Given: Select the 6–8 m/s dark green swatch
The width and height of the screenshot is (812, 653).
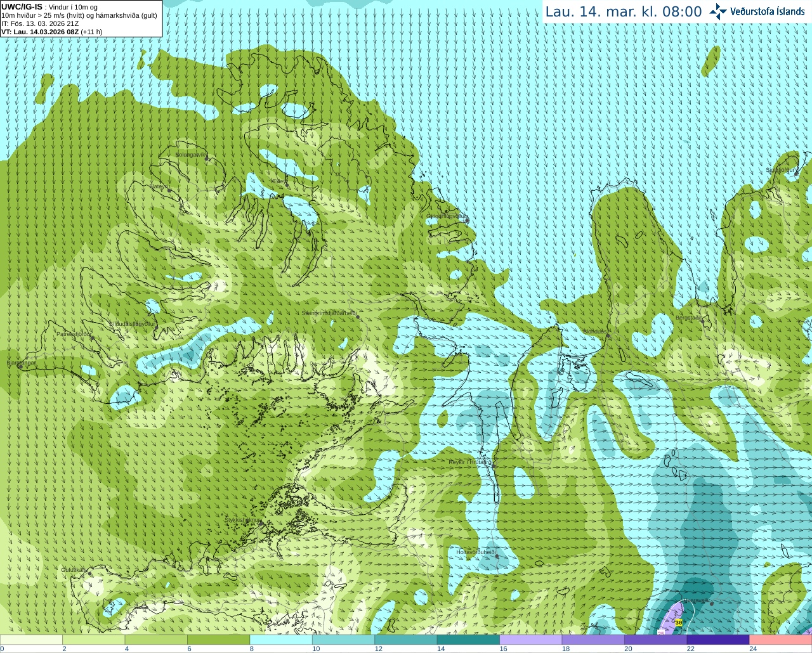Looking at the screenshot, I should click(x=218, y=640).
